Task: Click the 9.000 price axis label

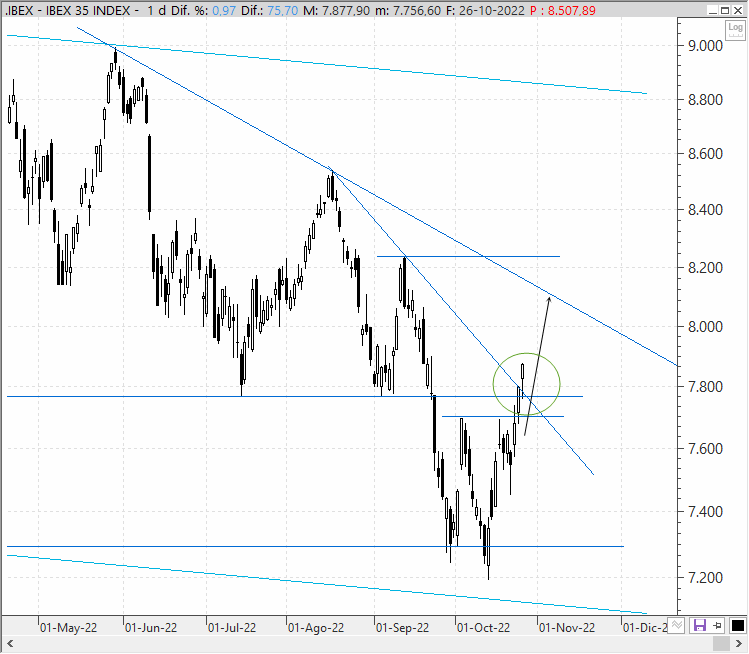Action: click(x=706, y=46)
